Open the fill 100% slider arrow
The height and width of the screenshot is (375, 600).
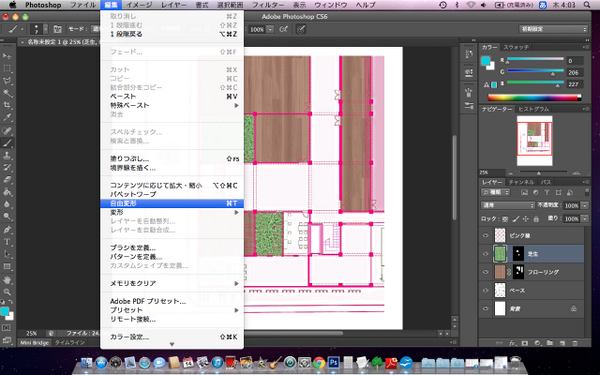pyautogui.click(x=585, y=219)
